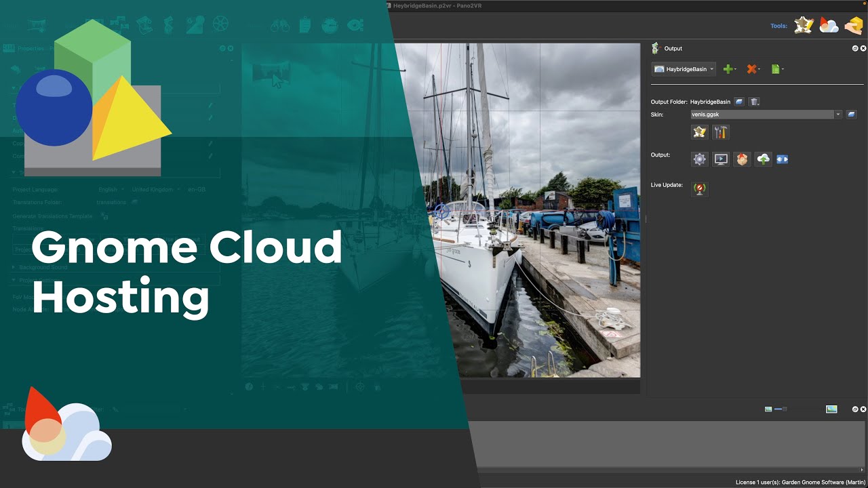Upload output with the cloud arrow button
This screenshot has width=868, height=488.
pos(764,159)
